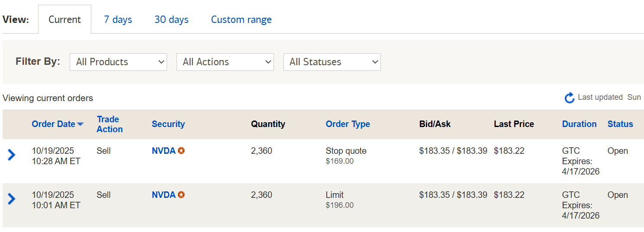Click the Order Date sort arrow icon
Image resolution: width=644 pixels, height=232 pixels.
point(80,124)
